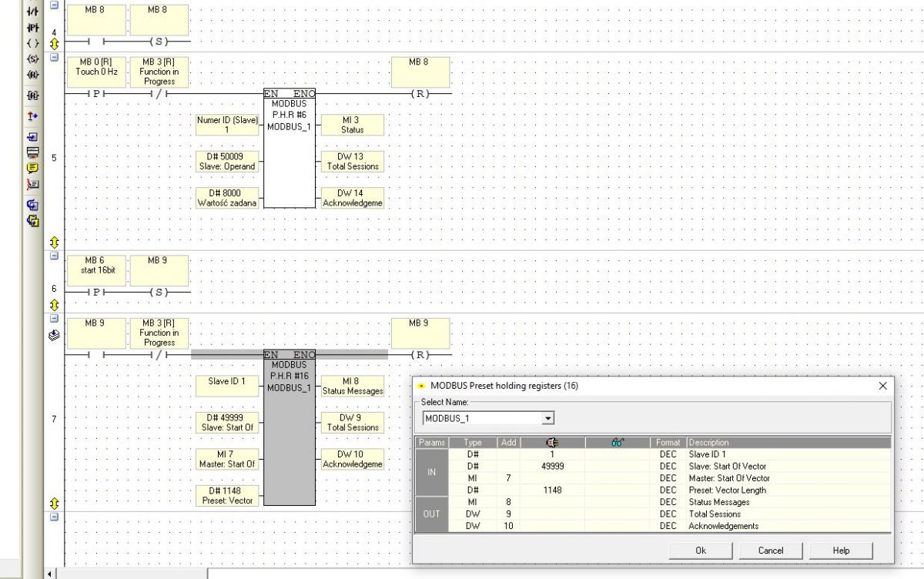Click the stacked-bars rung tool
Screen dimensions: 924x579
pyautogui.click(x=32, y=152)
